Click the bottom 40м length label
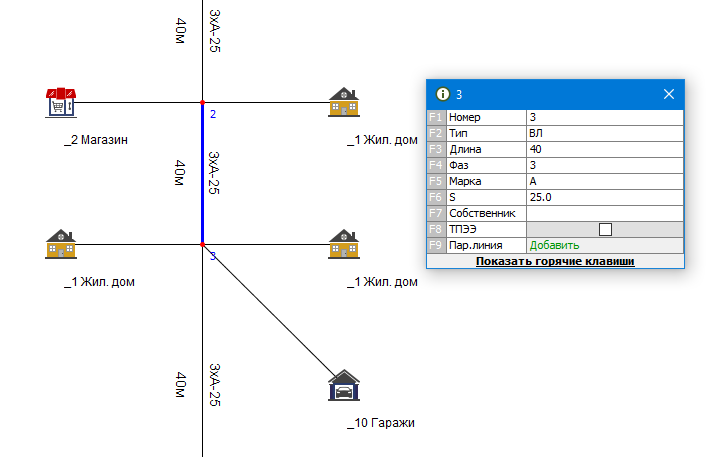This screenshot has width=710, height=457. (181, 385)
